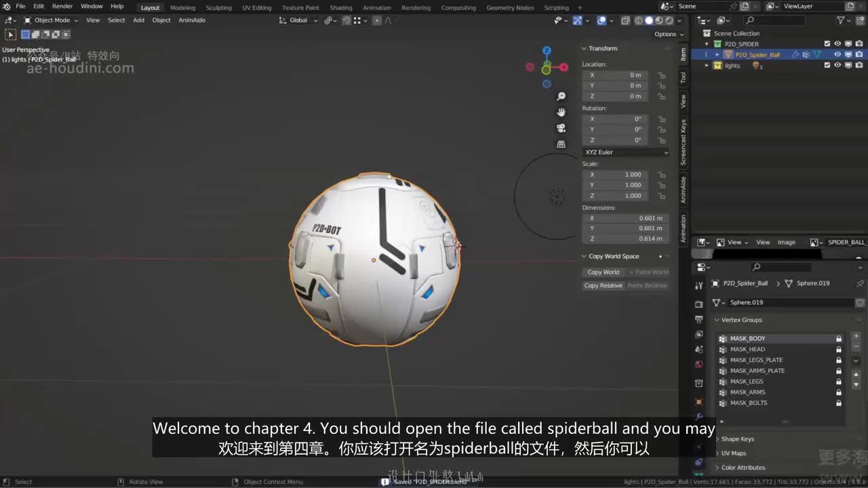The image size is (868, 488).
Task: Expand the lights collection
Action: (x=707, y=66)
